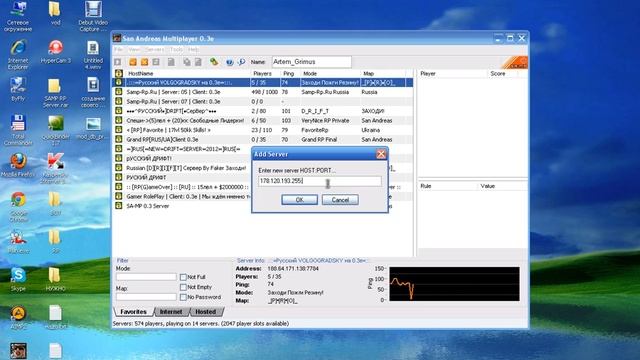Image resolution: width=640 pixels, height=360 pixels.
Task: Open the void folder on desktop
Action: pyautogui.click(x=56, y=13)
